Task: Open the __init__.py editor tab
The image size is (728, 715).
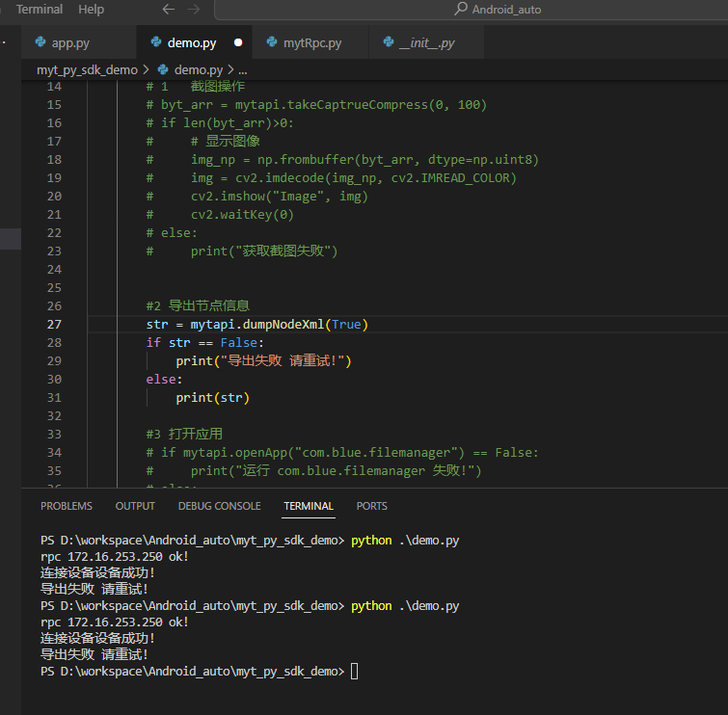Action: 426,43
